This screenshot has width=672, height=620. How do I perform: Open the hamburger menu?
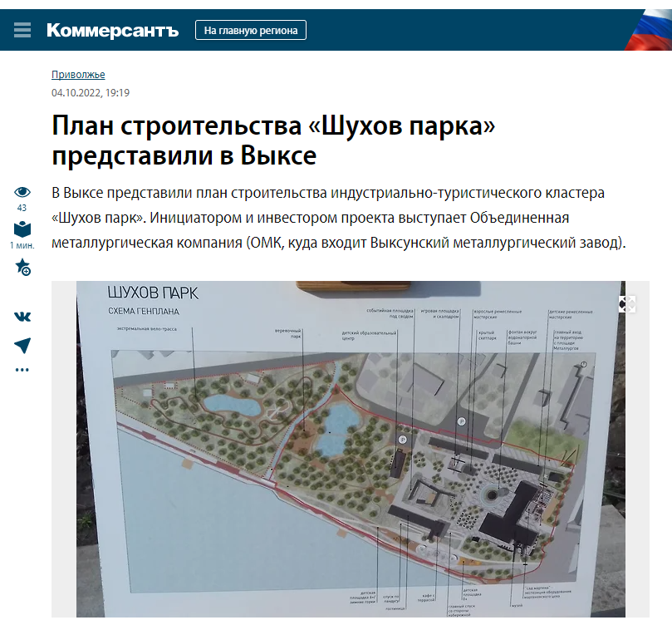point(22,30)
